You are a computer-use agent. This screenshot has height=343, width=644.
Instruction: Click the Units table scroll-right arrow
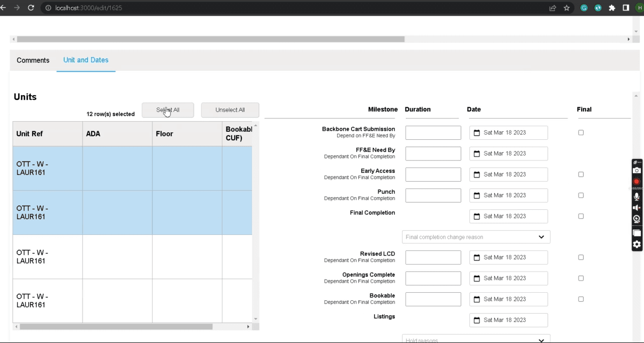tap(248, 327)
